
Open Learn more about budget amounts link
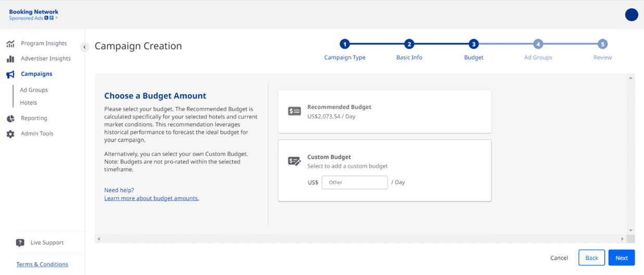[x=151, y=198]
